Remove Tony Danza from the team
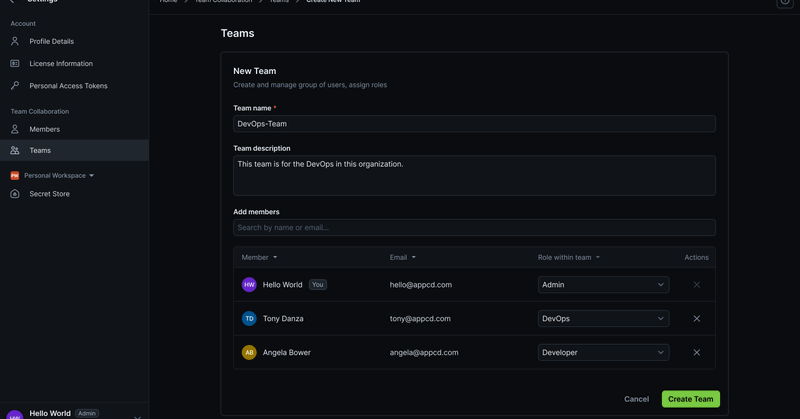Image resolution: width=800 pixels, height=419 pixels. tap(696, 318)
